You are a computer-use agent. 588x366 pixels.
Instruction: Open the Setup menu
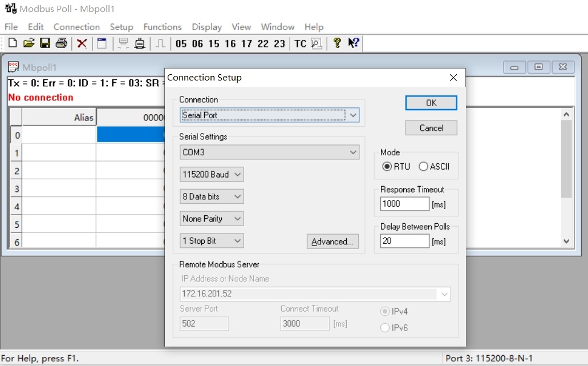(x=121, y=27)
